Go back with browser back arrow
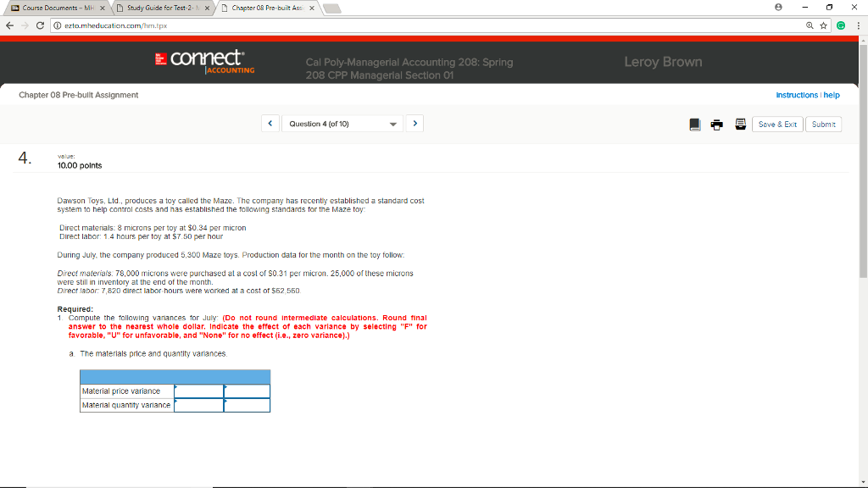 tap(9, 25)
